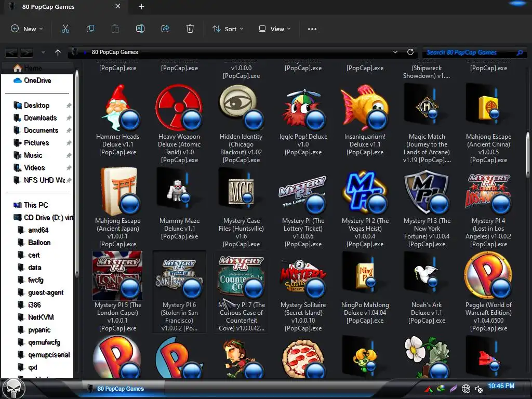Open the New dropdown menu

(x=27, y=29)
